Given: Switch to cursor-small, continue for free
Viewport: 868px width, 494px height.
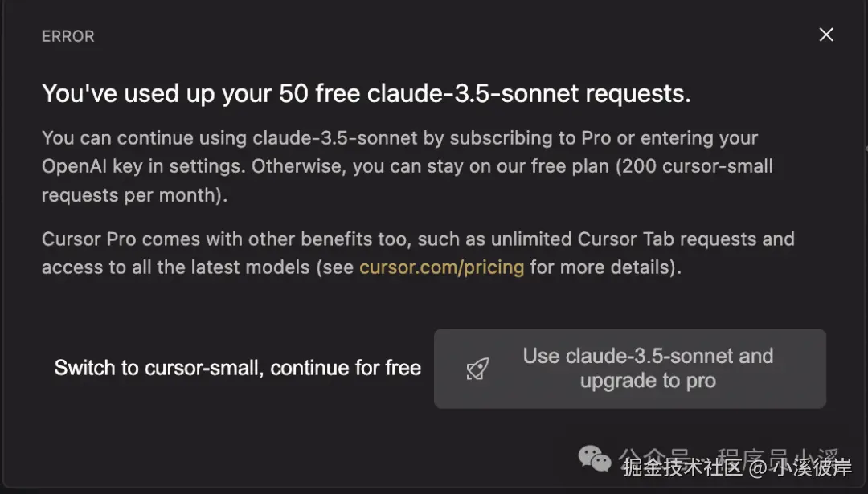Looking at the screenshot, I should coord(238,368).
